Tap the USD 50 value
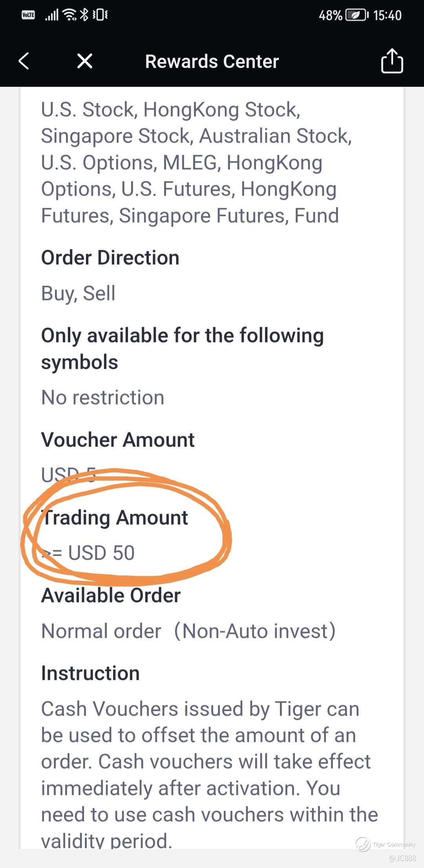The image size is (424, 868). click(x=101, y=553)
